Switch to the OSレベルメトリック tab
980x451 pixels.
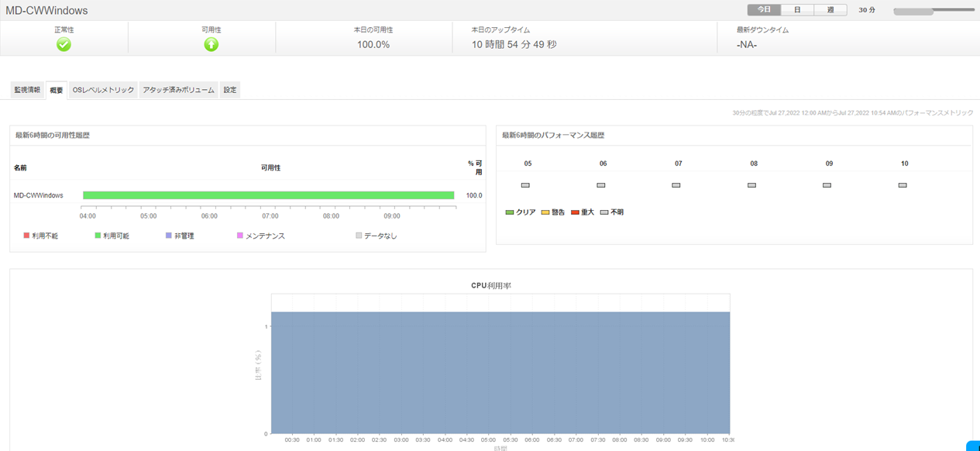pos(103,90)
